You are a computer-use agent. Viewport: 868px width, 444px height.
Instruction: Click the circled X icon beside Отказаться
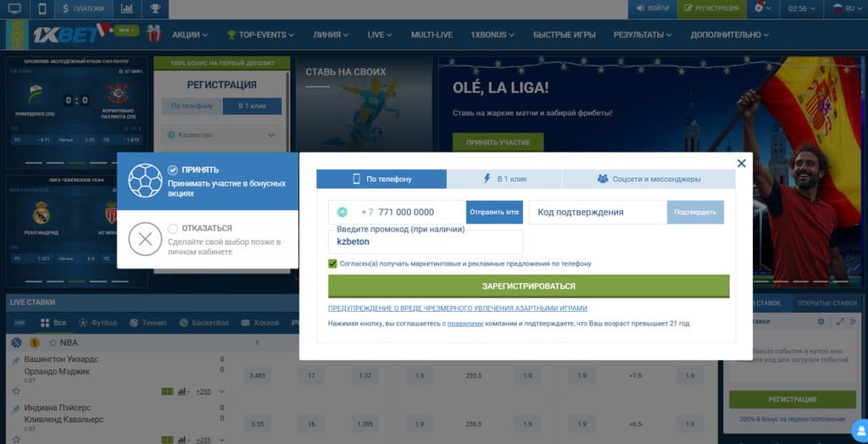coord(145,239)
